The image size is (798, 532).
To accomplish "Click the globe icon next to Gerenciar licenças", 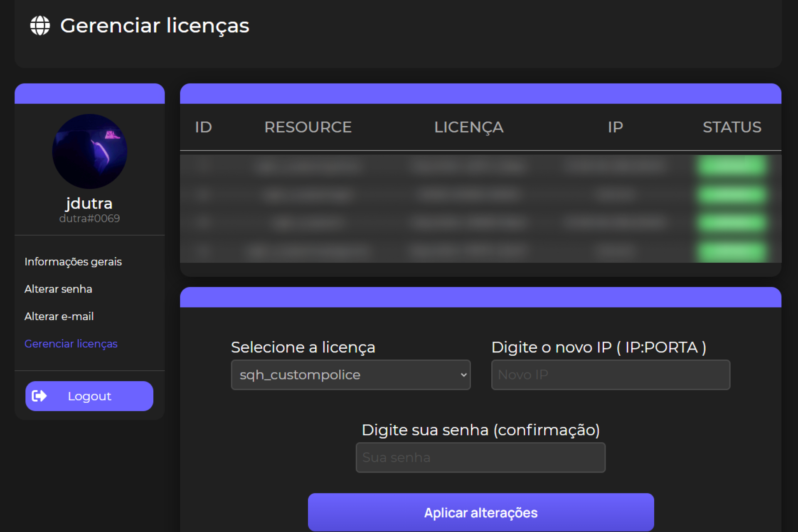I will 40,26.
